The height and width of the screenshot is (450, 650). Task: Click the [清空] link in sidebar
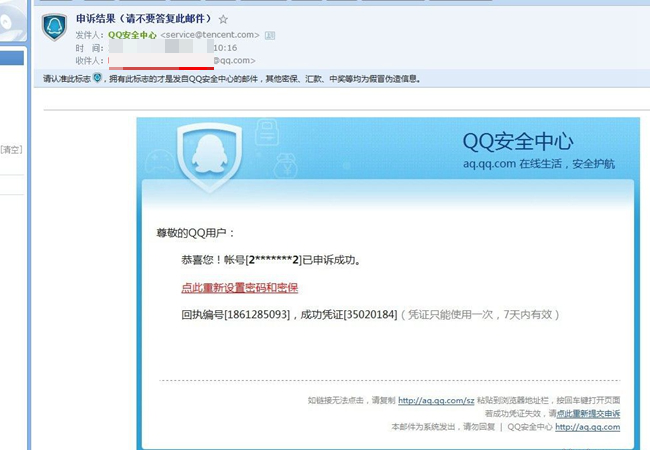[11, 150]
